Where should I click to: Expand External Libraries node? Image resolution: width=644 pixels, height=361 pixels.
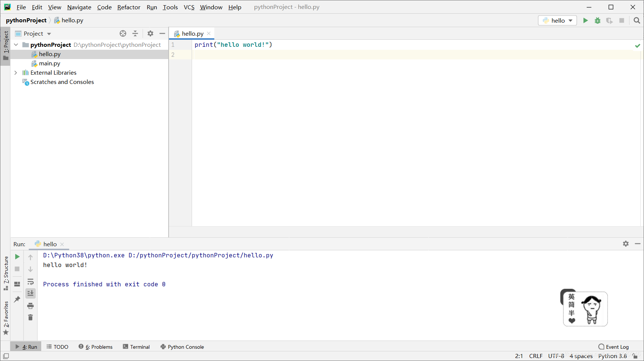click(16, 73)
